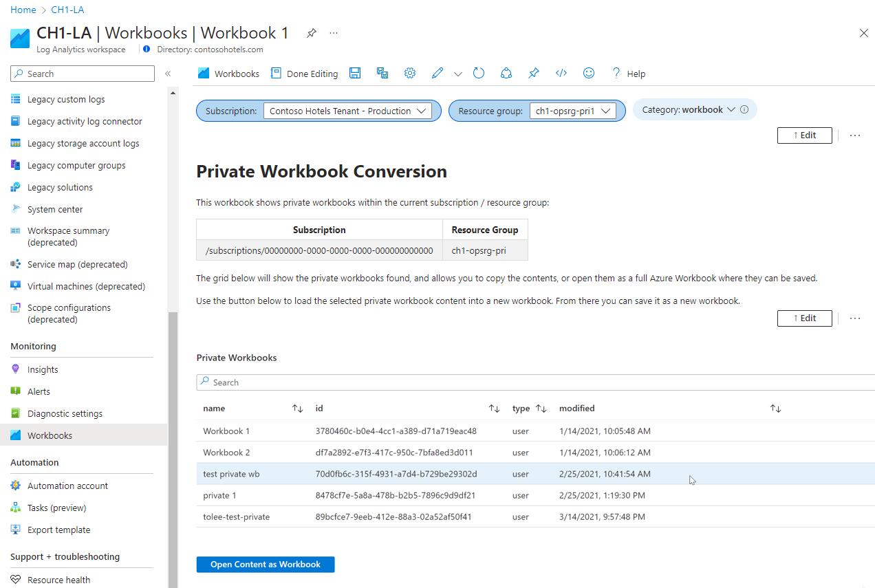The height and width of the screenshot is (588, 875).
Task: Open workbook settings gear icon
Action: click(410, 74)
